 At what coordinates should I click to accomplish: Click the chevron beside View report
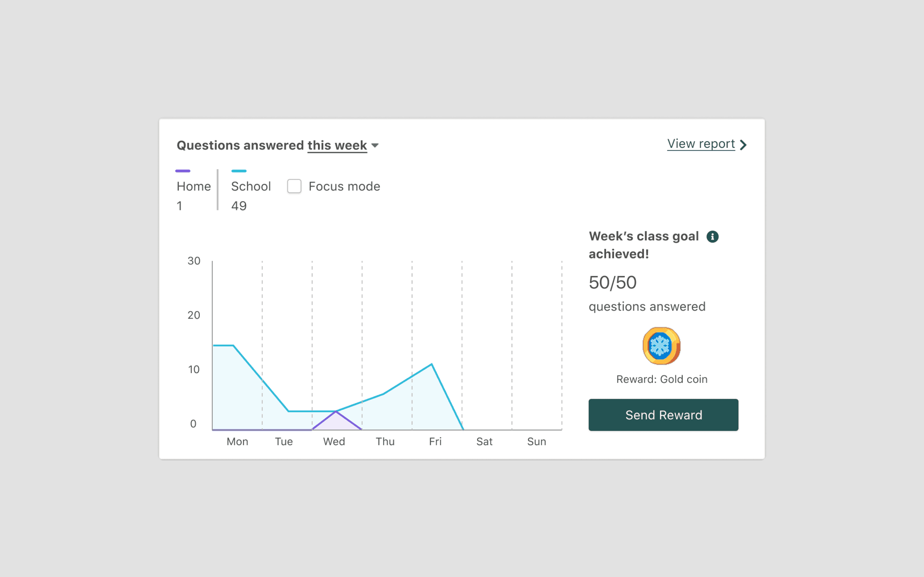[743, 145]
